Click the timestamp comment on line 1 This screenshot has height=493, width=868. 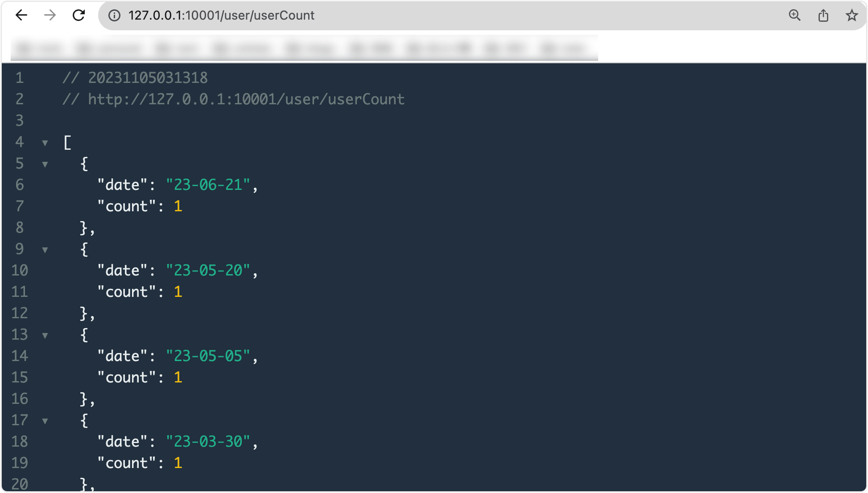tap(147, 78)
